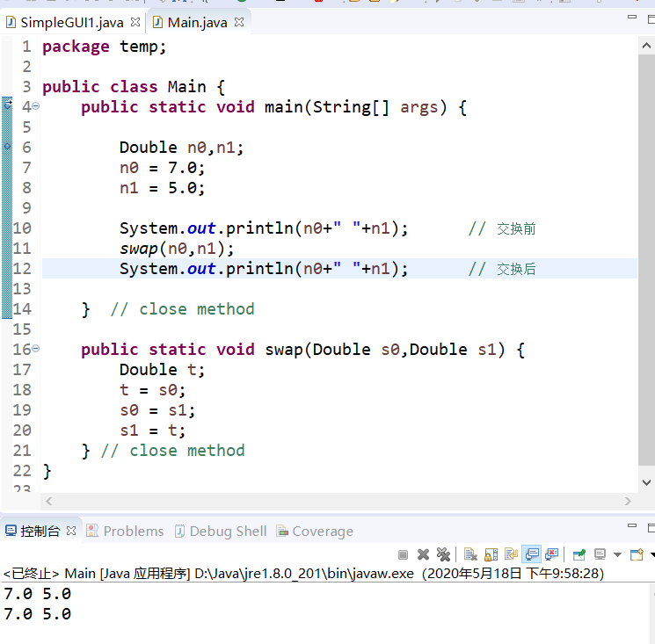
Task: Click the 'n0 = 7.0;' assignment
Action: click(162, 168)
